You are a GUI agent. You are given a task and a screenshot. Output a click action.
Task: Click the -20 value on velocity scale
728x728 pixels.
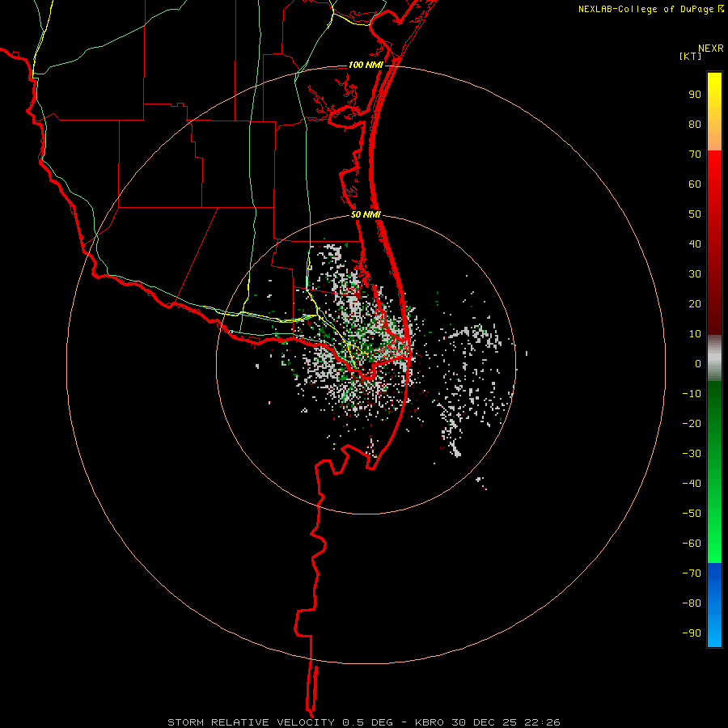coord(692,423)
